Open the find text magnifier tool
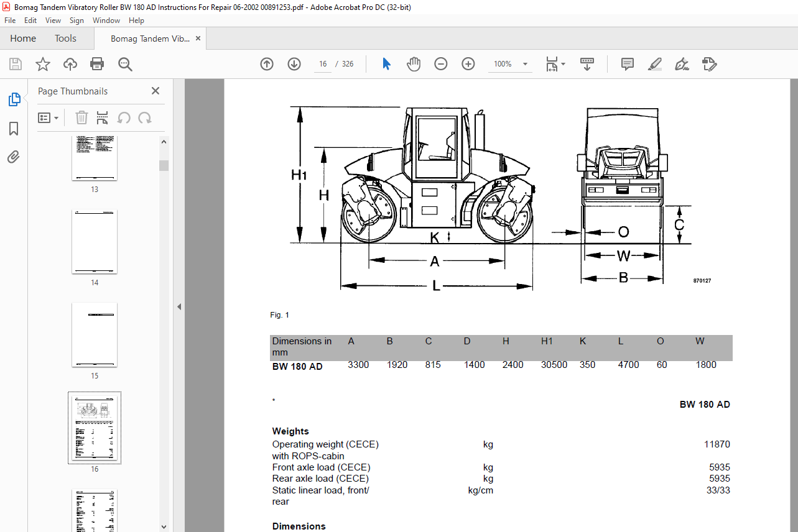This screenshot has width=798, height=532. tap(125, 64)
